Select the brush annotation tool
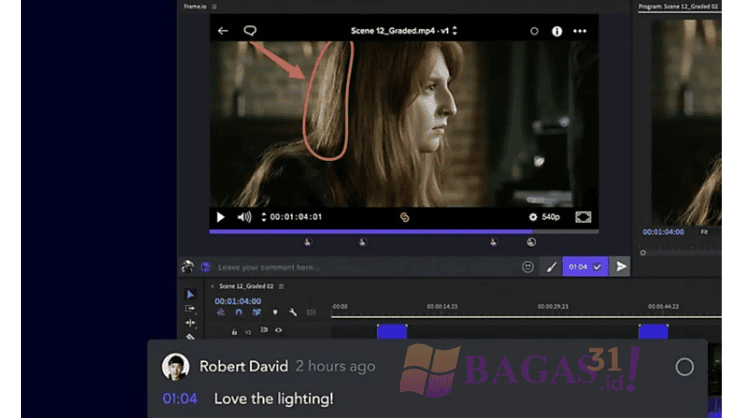Image resolution: width=743 pixels, height=418 pixels. [551, 267]
